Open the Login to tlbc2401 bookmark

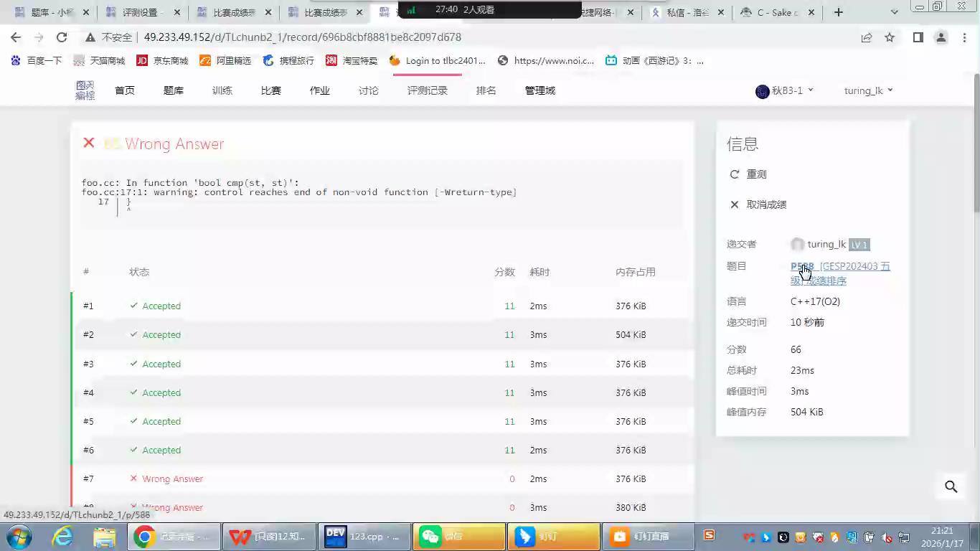pos(438,61)
